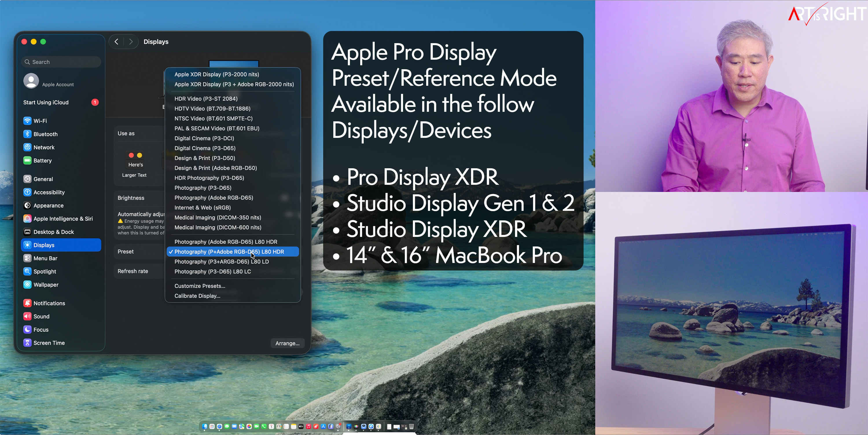The width and height of the screenshot is (868, 435).
Task: Choose Photography (Adobe RGB-D65) L80 HDR preset
Action: point(233,242)
